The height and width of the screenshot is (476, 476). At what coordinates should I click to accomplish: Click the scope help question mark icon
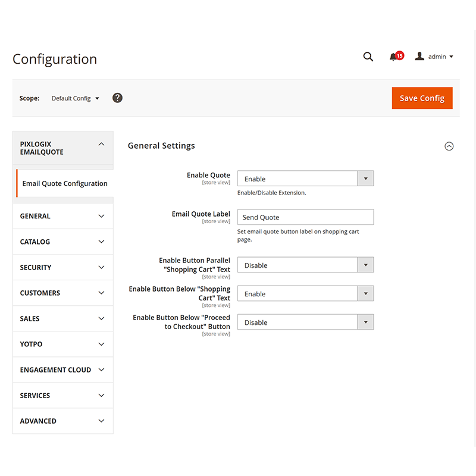click(117, 98)
